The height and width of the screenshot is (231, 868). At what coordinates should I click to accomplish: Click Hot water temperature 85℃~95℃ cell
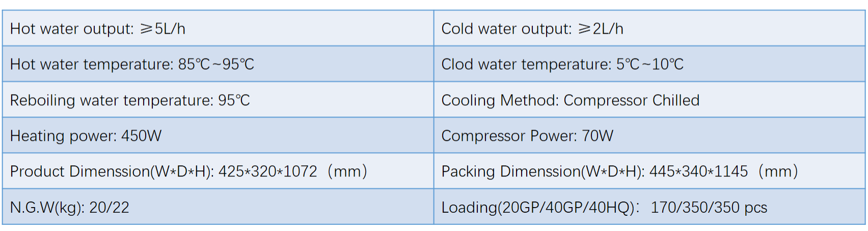(x=218, y=64)
